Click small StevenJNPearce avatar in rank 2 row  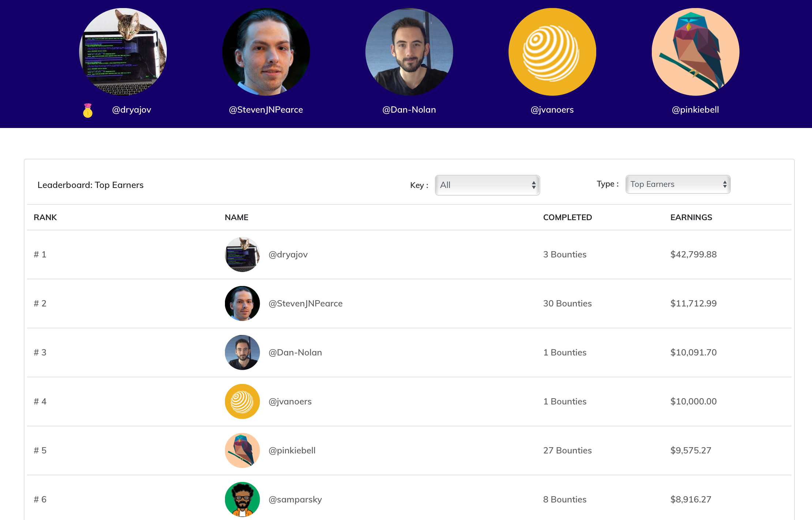(x=242, y=304)
